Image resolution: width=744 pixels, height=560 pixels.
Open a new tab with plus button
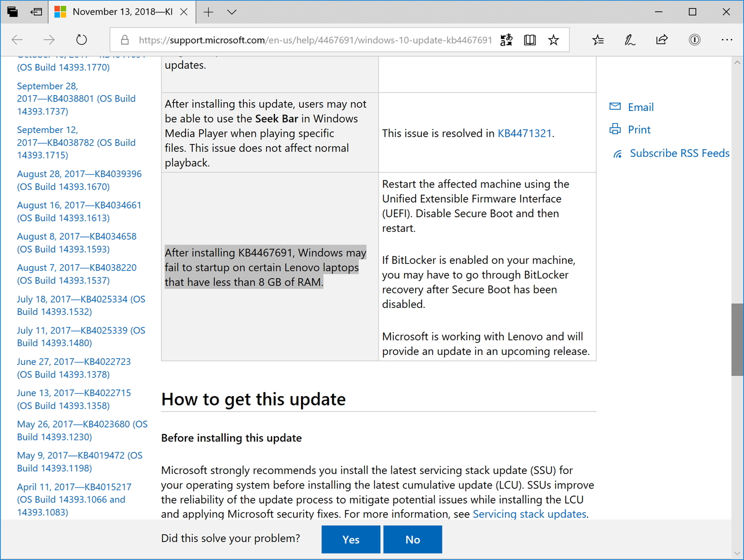coord(208,12)
